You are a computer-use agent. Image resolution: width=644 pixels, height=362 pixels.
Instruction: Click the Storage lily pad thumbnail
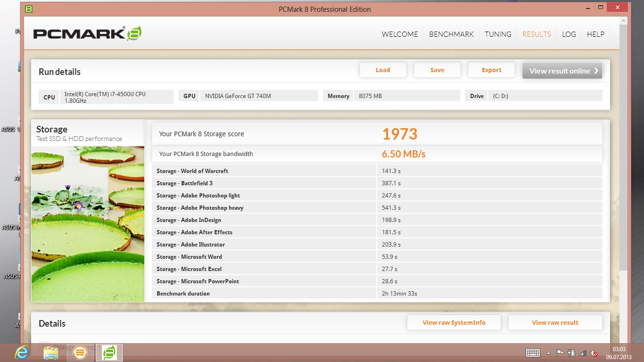[x=88, y=224]
